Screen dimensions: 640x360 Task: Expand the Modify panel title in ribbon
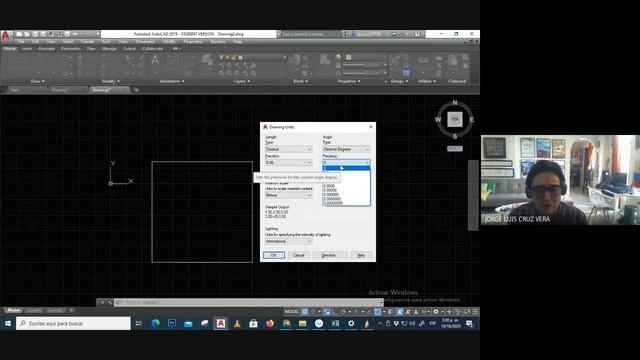[110, 81]
